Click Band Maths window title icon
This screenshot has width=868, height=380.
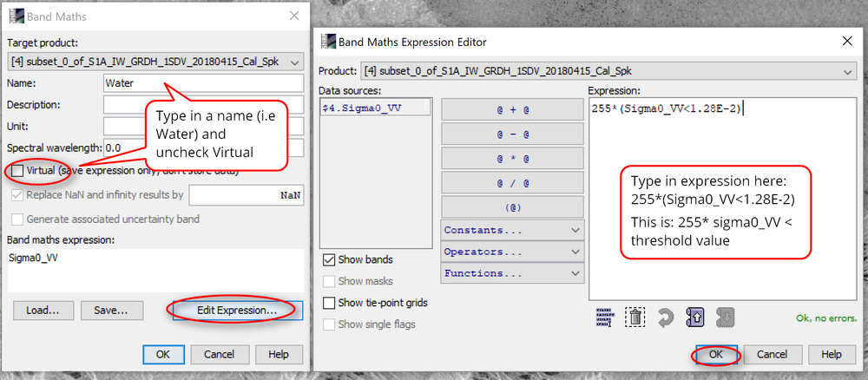[16, 16]
